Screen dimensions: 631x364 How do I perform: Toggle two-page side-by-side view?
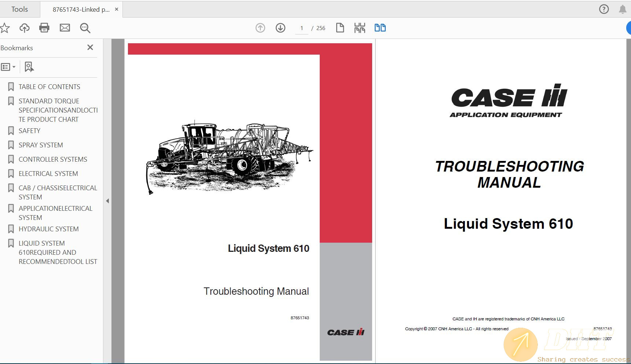(380, 27)
